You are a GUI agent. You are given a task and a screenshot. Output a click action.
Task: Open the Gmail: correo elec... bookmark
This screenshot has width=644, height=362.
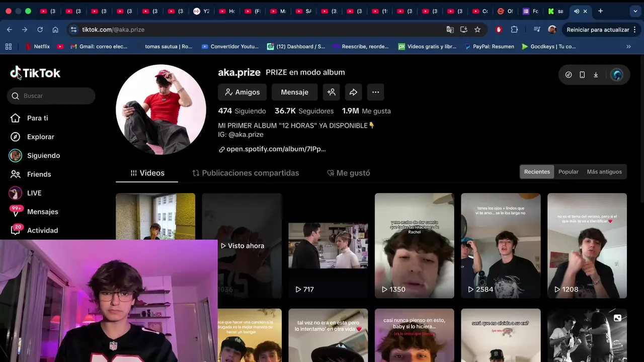point(99,46)
